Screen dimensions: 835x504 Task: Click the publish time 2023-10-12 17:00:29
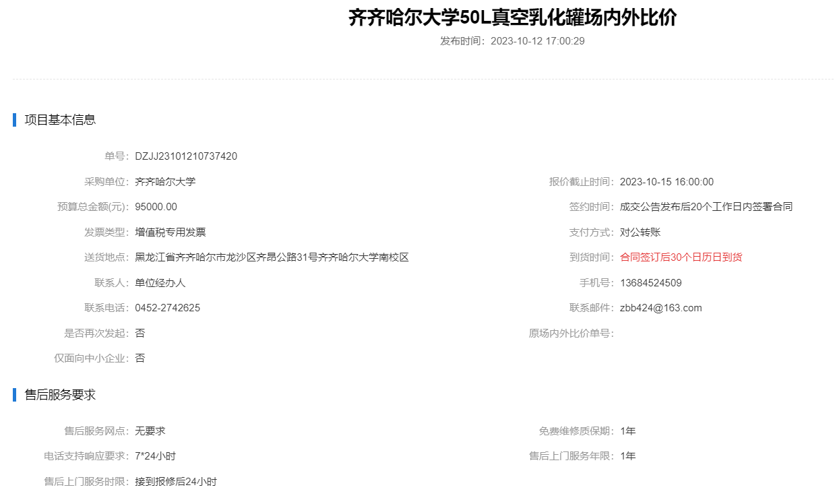tap(537, 41)
